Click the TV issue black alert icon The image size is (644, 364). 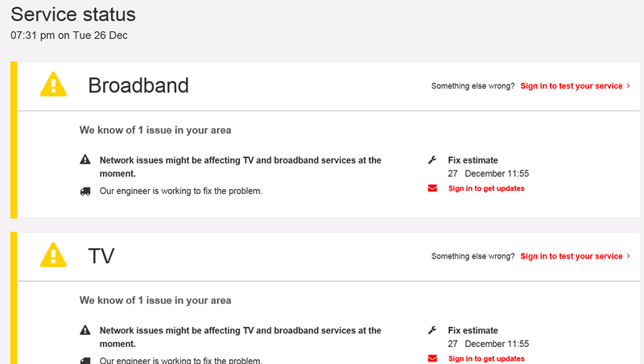85,331
